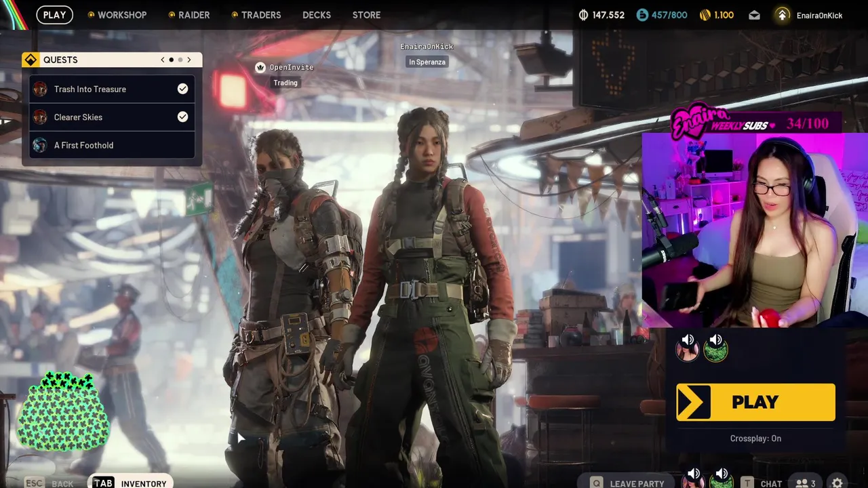Select the second Quests page dot
The height and width of the screenshot is (488, 868).
coord(180,60)
